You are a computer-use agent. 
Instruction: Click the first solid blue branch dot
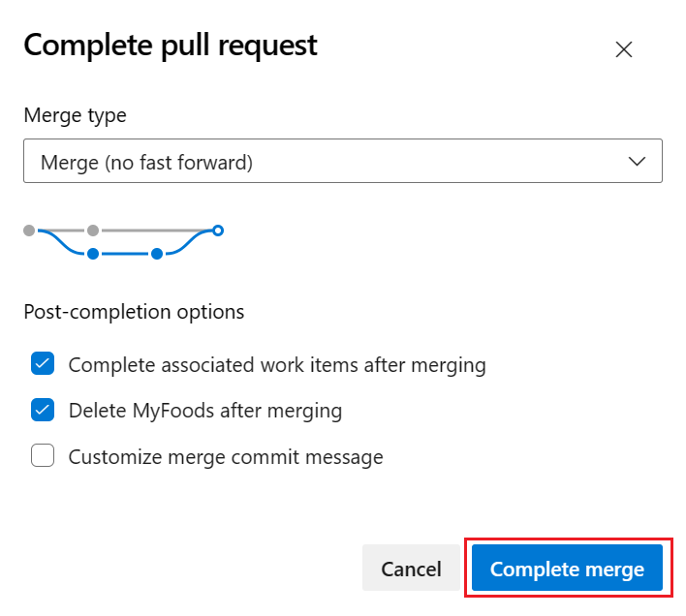coord(93,254)
